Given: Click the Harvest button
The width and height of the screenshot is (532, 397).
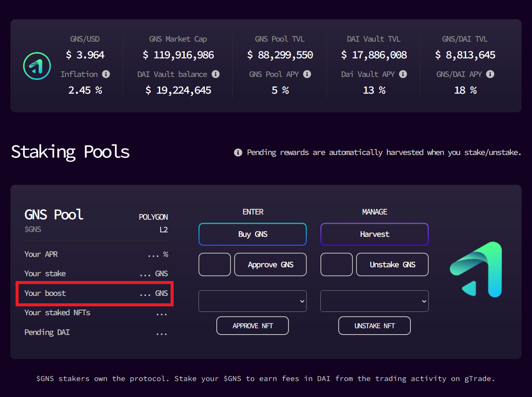Looking at the screenshot, I should pos(375,234).
